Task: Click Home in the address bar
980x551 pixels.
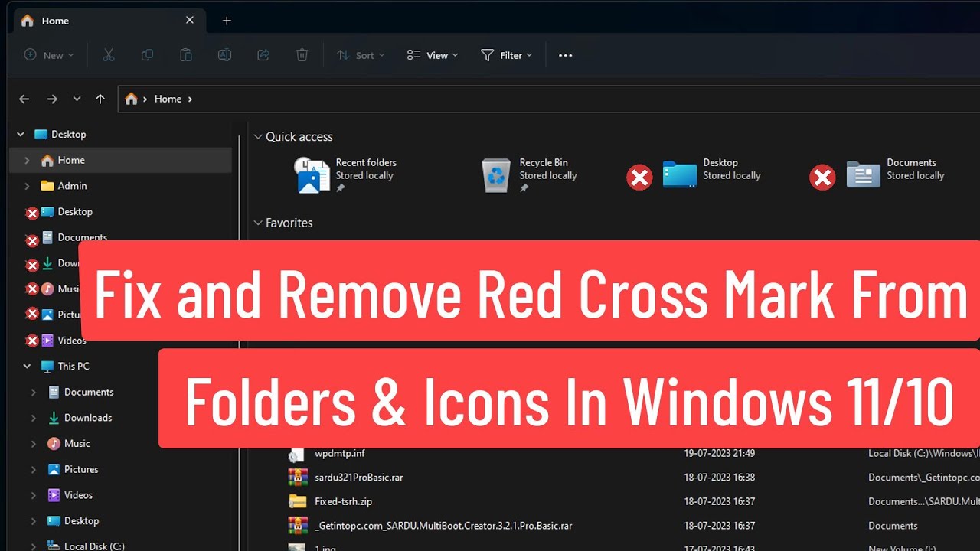Action: pyautogui.click(x=168, y=99)
